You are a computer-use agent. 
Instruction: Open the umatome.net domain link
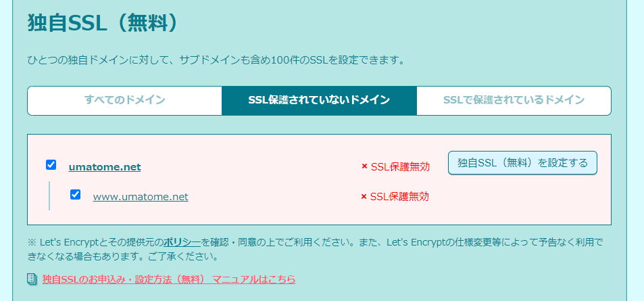click(x=105, y=167)
